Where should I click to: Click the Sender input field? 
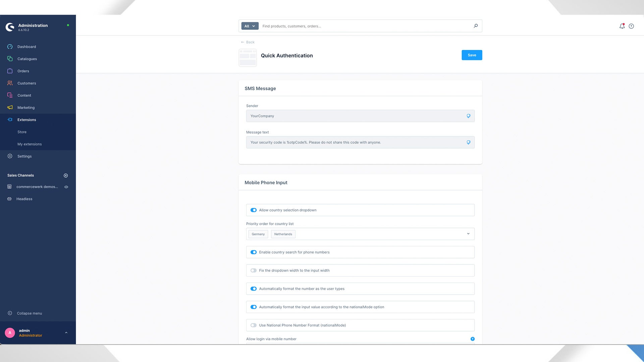[360, 116]
